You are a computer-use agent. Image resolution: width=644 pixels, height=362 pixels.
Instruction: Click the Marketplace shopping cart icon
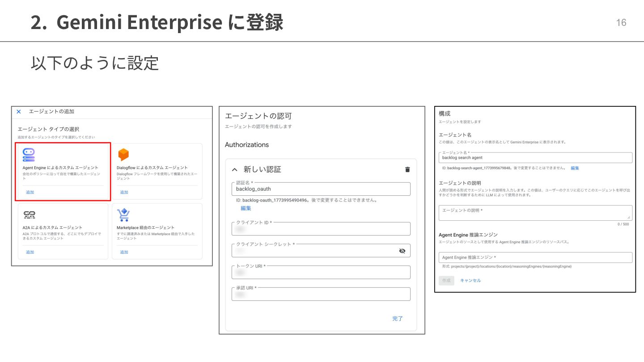click(123, 215)
